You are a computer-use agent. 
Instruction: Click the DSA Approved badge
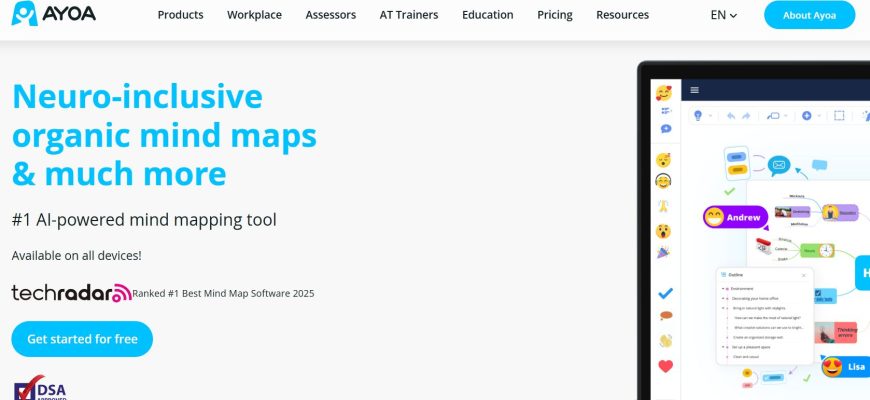40,388
